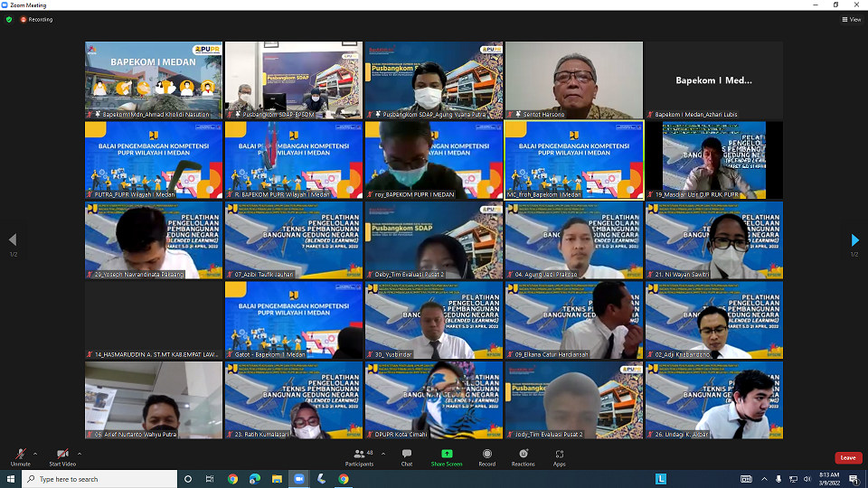Screen dimensions: 868x488
Task: Click the name label PUTRA_PUPR Wilayah I Medan
Action: 135,195
